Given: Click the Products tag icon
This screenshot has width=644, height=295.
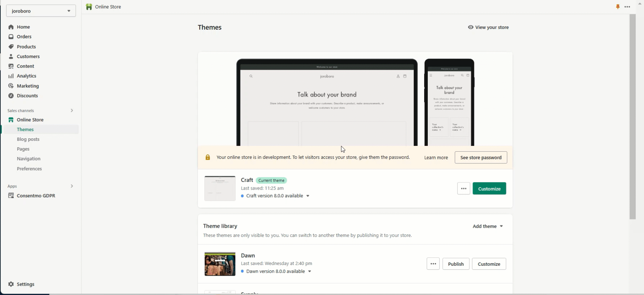Looking at the screenshot, I should click(11, 47).
